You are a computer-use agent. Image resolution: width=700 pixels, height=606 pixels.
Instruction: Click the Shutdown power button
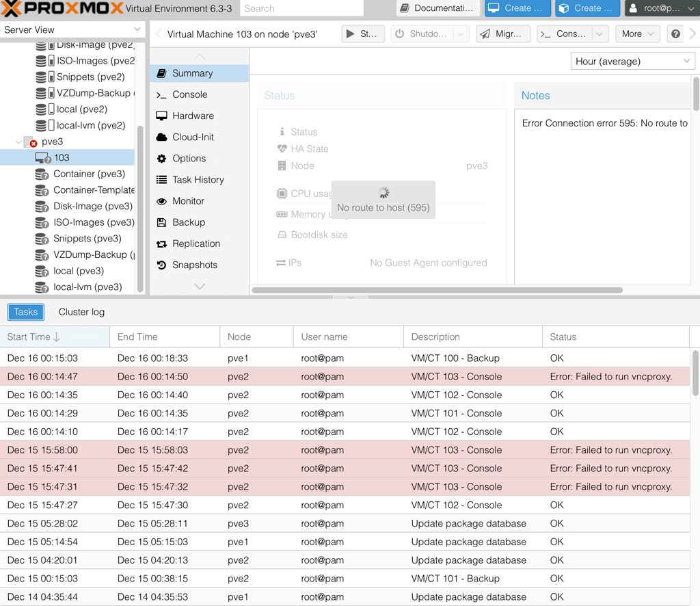(x=422, y=34)
